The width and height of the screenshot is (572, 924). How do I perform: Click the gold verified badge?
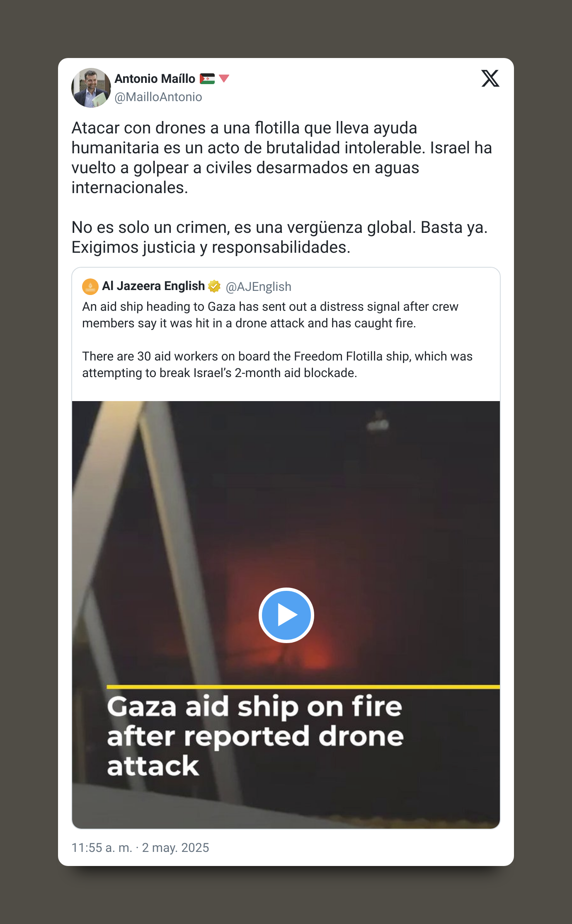pos(214,286)
